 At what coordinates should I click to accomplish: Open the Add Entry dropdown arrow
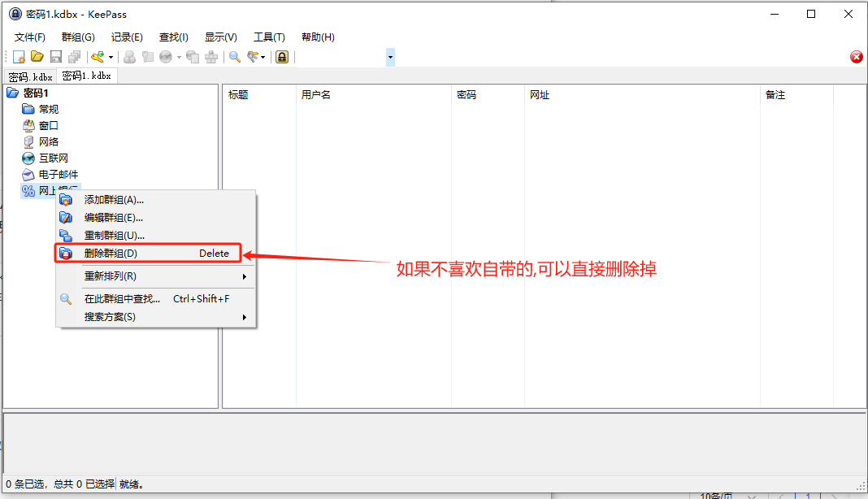[111, 57]
